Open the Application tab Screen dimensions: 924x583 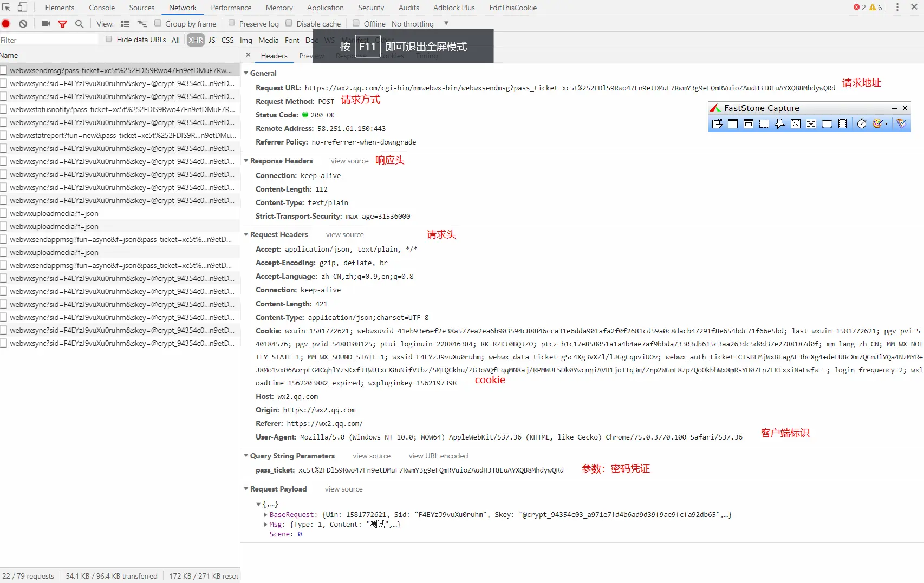[x=326, y=8]
